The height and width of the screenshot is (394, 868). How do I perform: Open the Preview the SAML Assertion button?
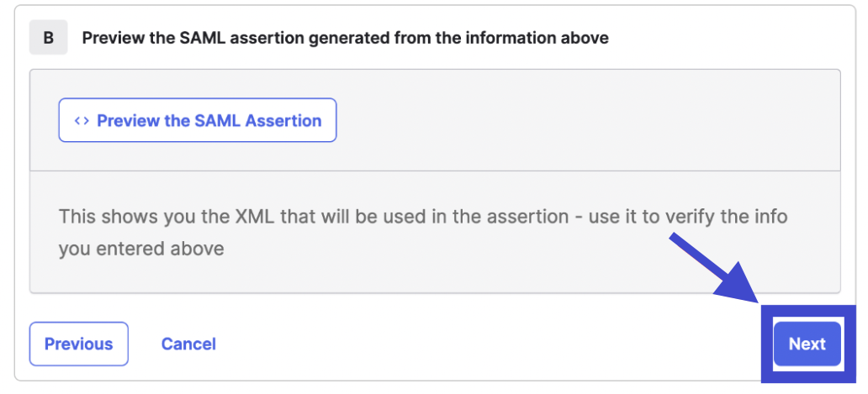pos(197,120)
